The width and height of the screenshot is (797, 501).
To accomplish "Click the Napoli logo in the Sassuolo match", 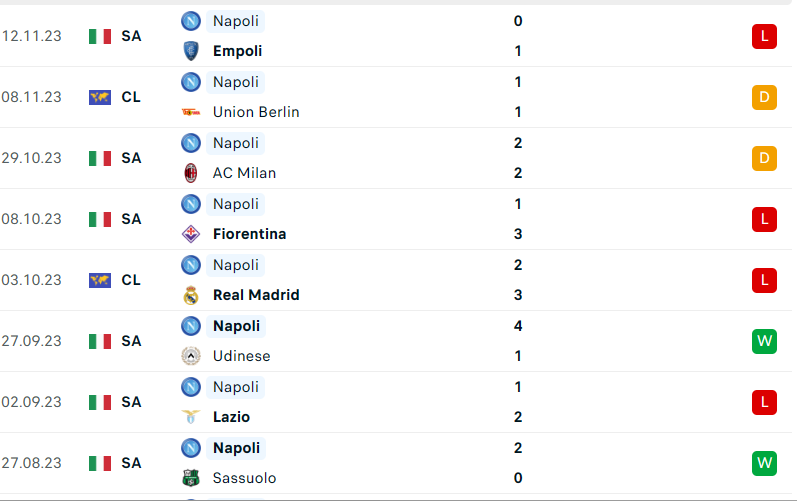I will point(191,448).
